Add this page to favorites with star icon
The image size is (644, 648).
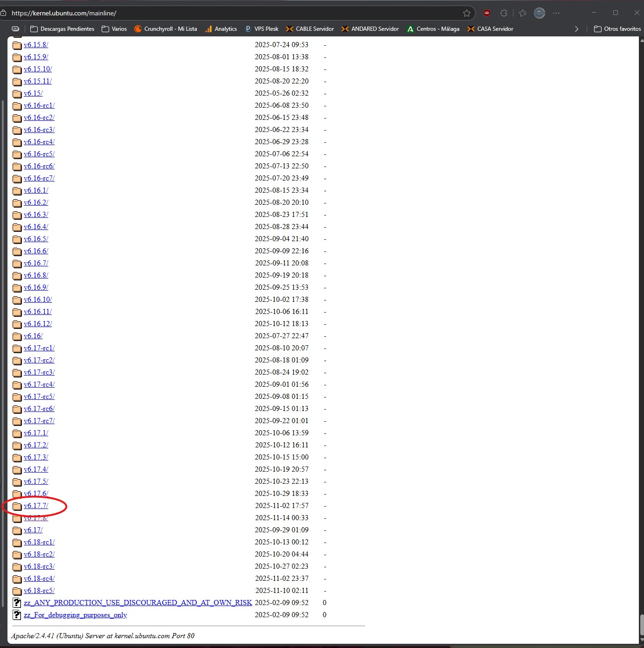(x=466, y=13)
